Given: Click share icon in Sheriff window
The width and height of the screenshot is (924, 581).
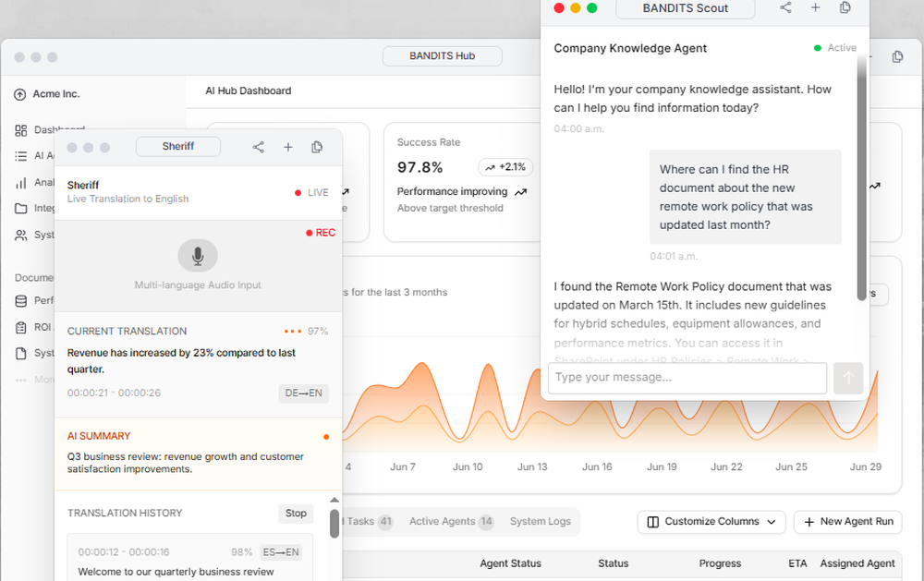Looking at the screenshot, I should pos(258,147).
